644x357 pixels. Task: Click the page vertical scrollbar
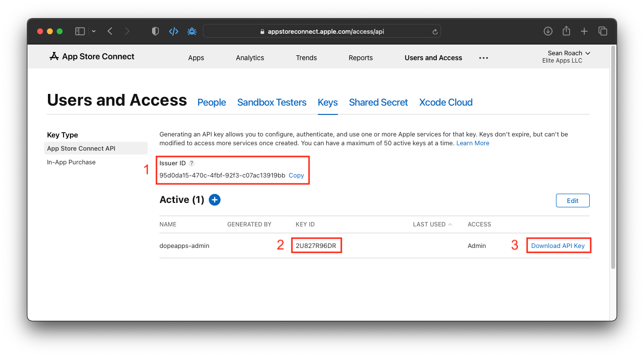pos(613,156)
